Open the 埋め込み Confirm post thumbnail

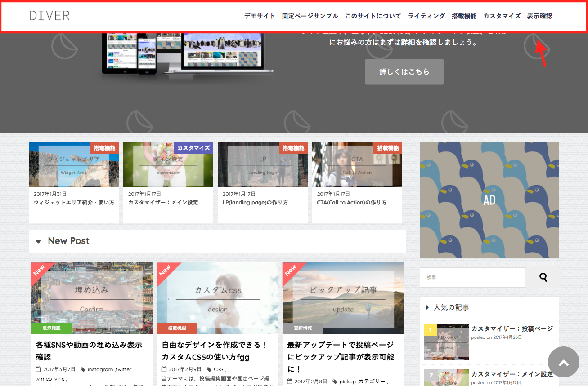coord(92,298)
